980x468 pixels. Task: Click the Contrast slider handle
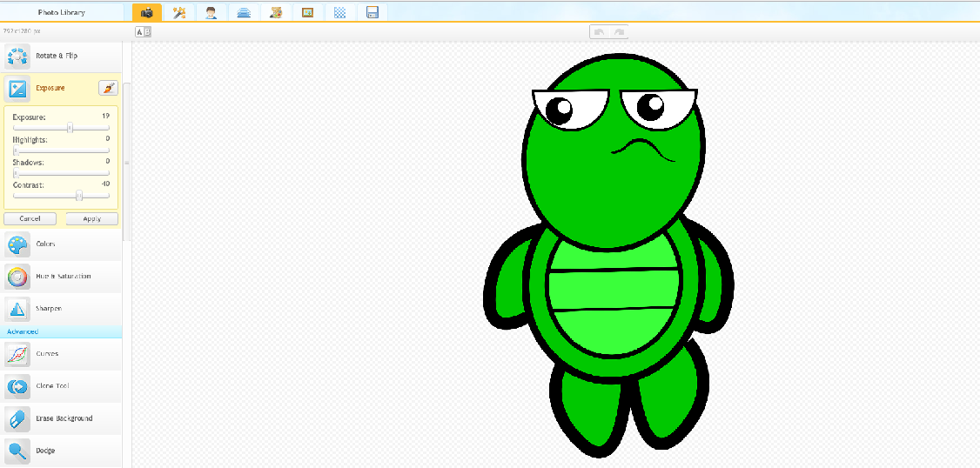[79, 196]
